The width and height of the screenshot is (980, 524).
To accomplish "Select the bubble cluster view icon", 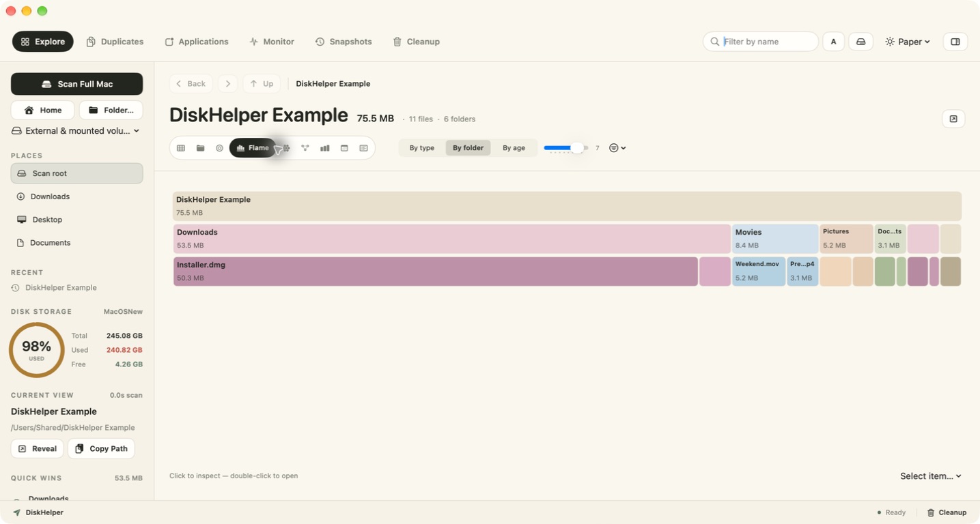I will [286, 148].
